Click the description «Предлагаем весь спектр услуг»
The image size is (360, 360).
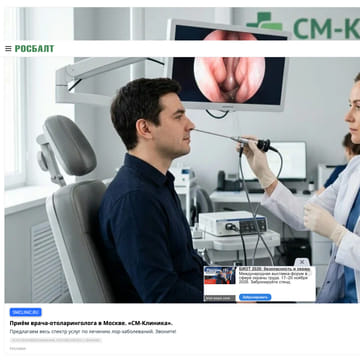coord(93,332)
